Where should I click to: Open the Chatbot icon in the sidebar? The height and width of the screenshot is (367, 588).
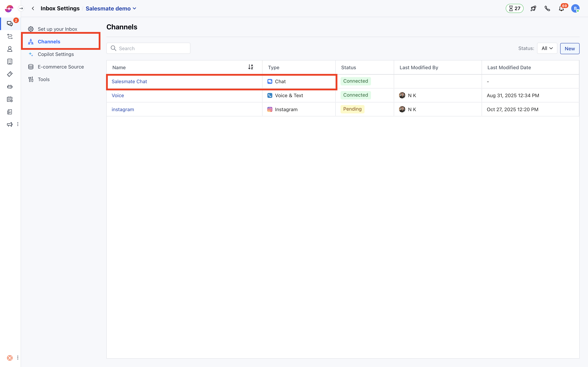10,87
